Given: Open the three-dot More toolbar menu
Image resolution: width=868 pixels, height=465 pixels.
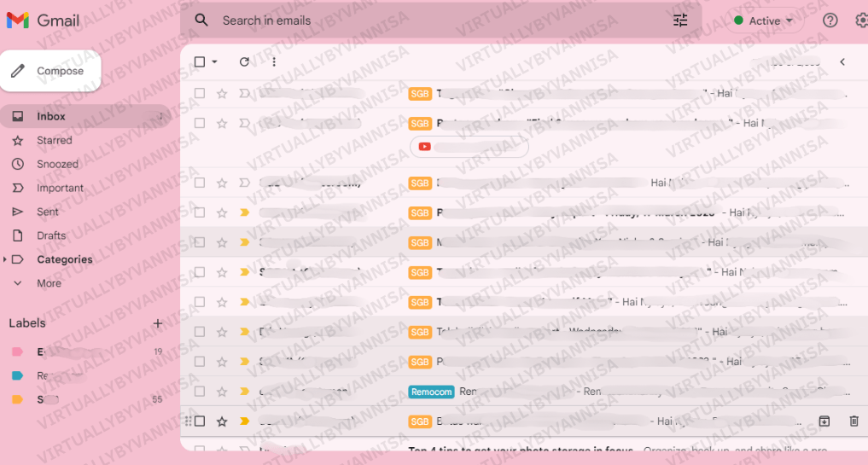Looking at the screenshot, I should 274,61.
